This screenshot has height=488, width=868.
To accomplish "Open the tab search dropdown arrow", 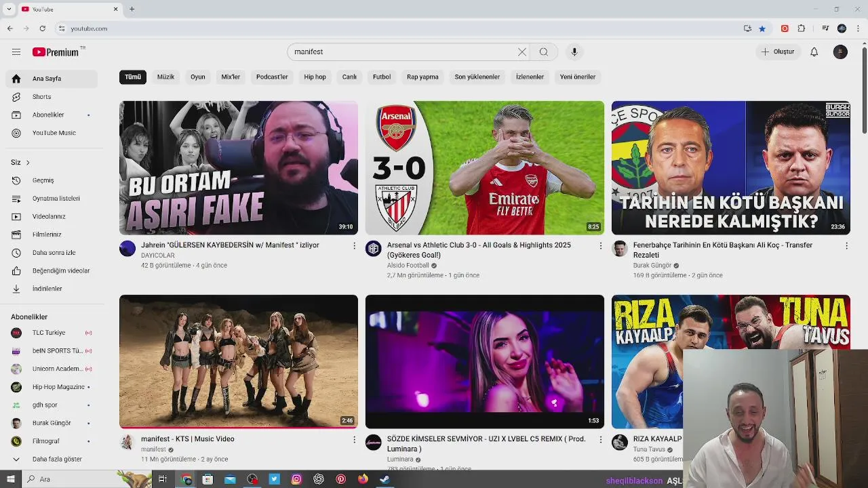I will click(9, 9).
